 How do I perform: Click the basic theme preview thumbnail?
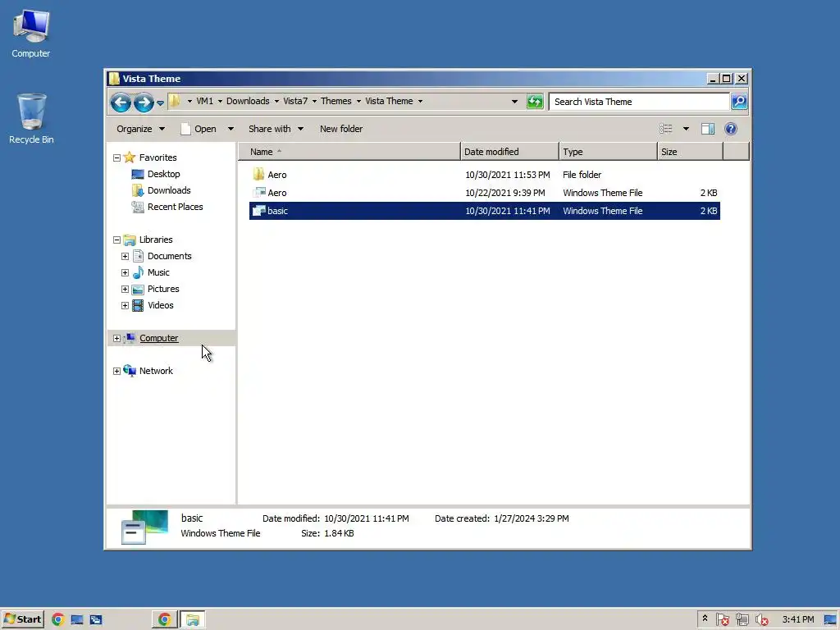point(144,527)
